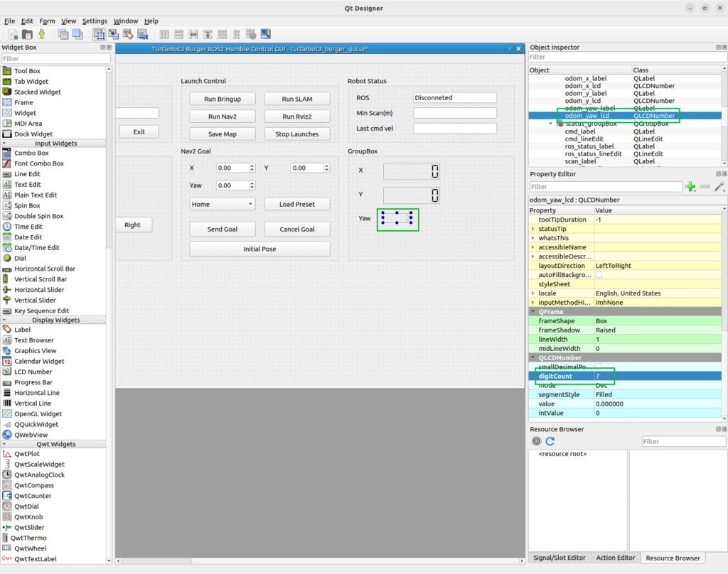The width and height of the screenshot is (728, 574).
Task: Click the Property Editor filter field
Action: 606,187
